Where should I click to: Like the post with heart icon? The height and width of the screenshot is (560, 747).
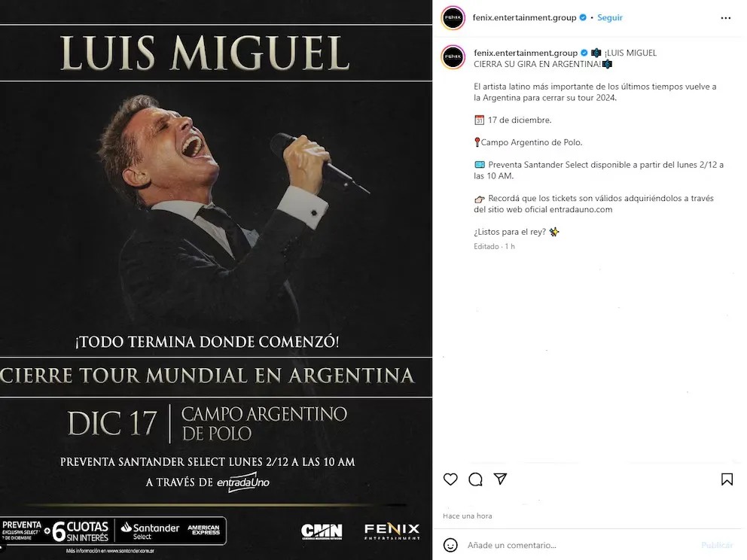point(450,479)
